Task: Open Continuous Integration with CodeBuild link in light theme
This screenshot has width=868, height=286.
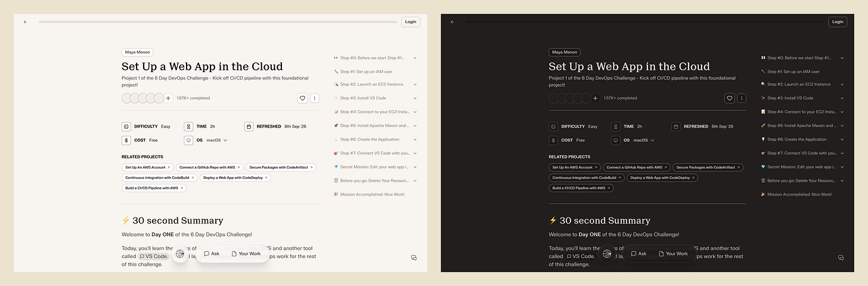Action: tap(159, 178)
